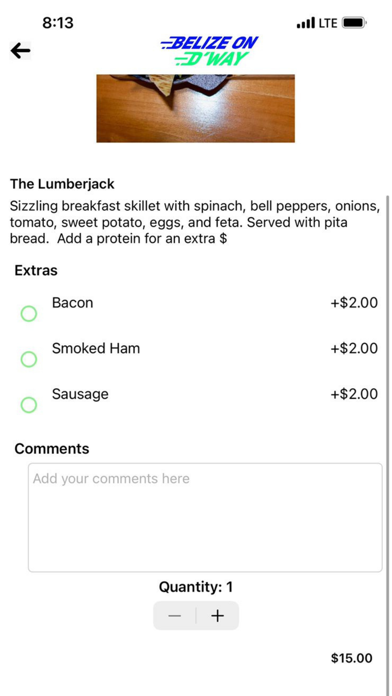Tap the battery status icon

coord(354,23)
